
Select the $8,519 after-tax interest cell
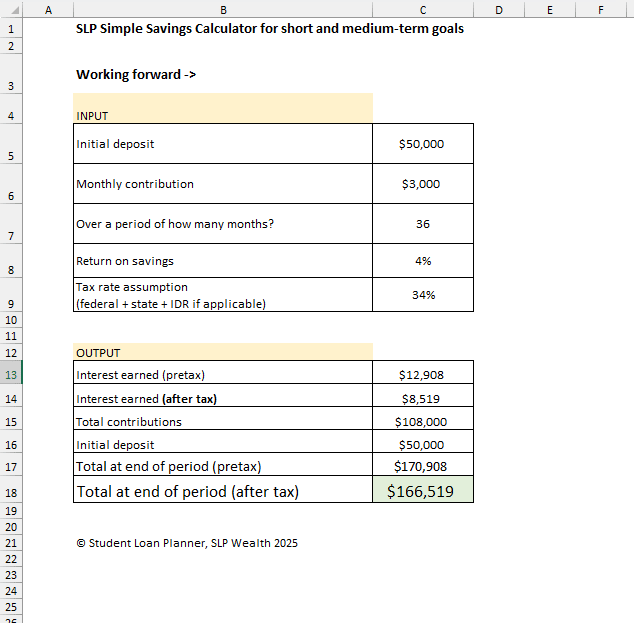[x=423, y=395]
